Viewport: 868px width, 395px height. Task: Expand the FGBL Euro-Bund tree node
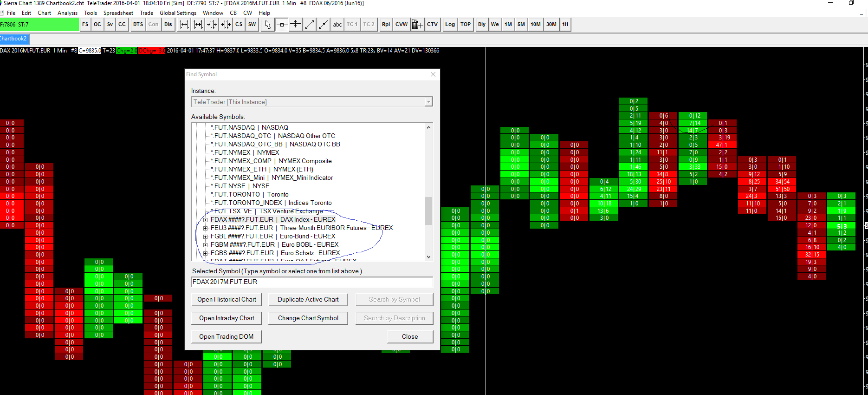[x=205, y=237]
